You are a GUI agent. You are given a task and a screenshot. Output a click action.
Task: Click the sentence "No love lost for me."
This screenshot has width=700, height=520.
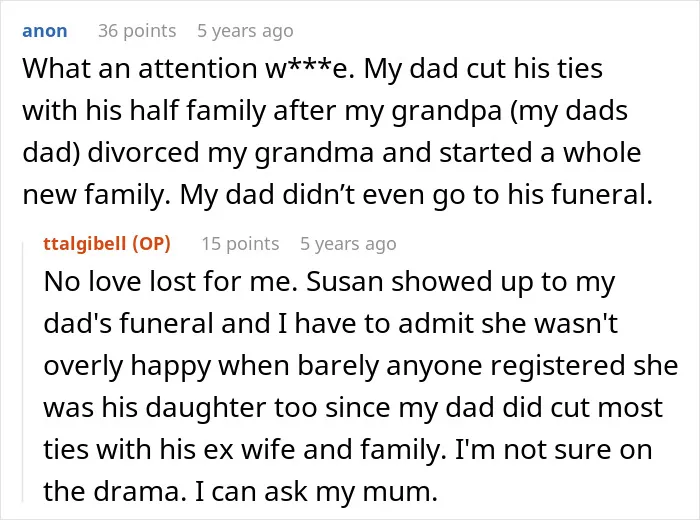171,282
